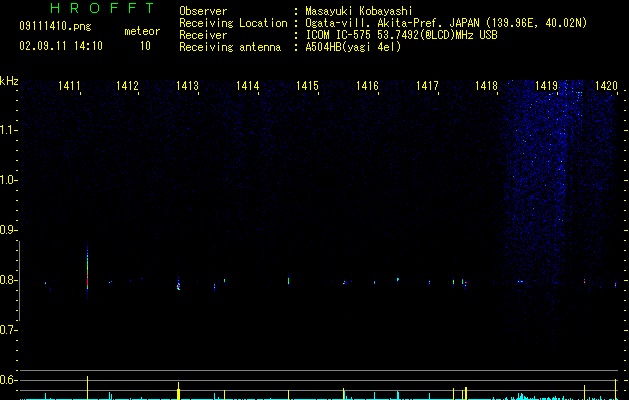Click the 1413 time marker

(x=187, y=85)
